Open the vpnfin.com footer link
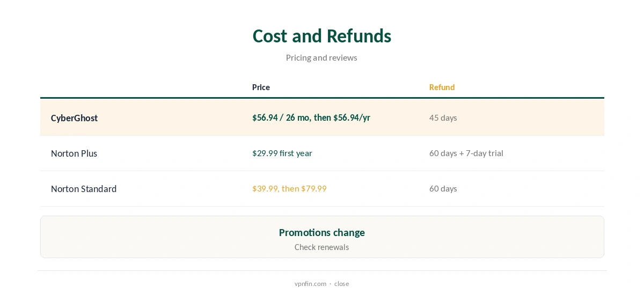 coord(310,284)
